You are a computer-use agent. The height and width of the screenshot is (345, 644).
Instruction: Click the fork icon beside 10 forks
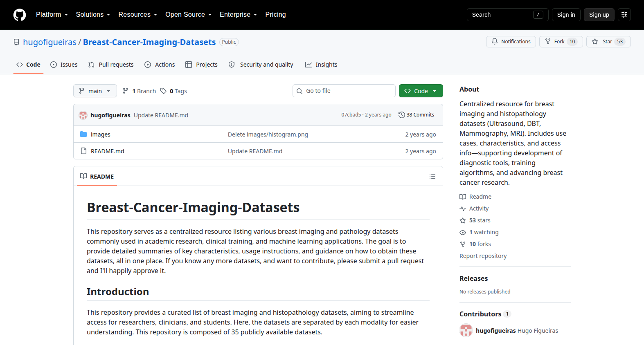tap(463, 244)
